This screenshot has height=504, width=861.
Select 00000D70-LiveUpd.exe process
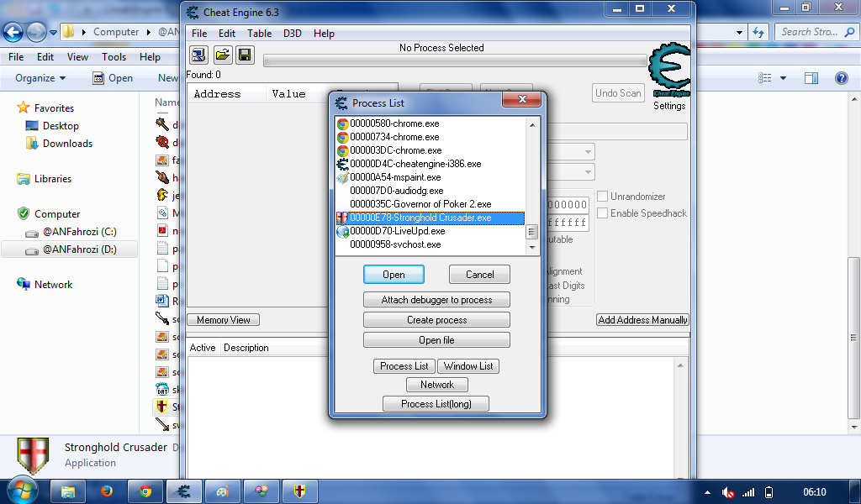(x=430, y=231)
